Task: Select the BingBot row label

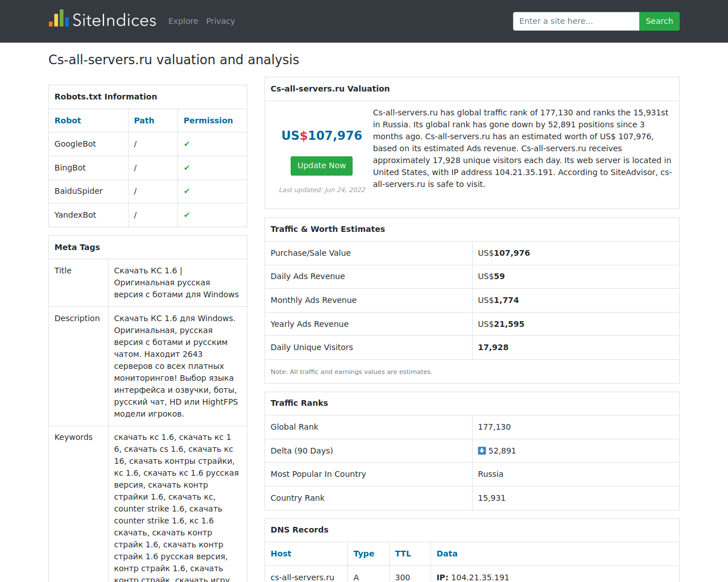Action: tap(70, 168)
